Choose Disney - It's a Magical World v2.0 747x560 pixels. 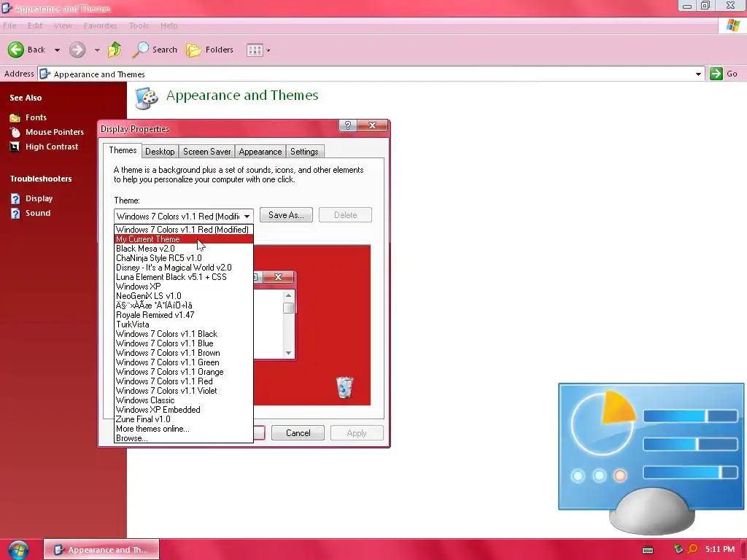pyautogui.click(x=184, y=268)
